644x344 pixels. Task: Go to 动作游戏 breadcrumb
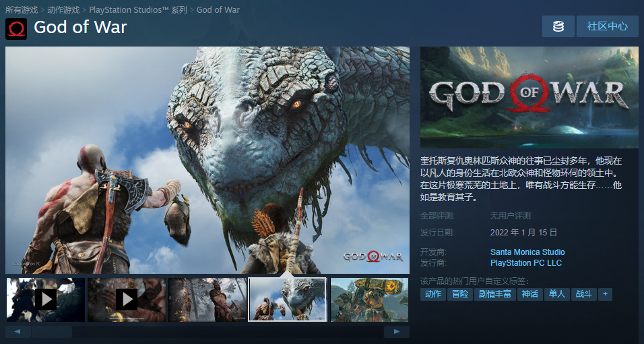[63, 10]
